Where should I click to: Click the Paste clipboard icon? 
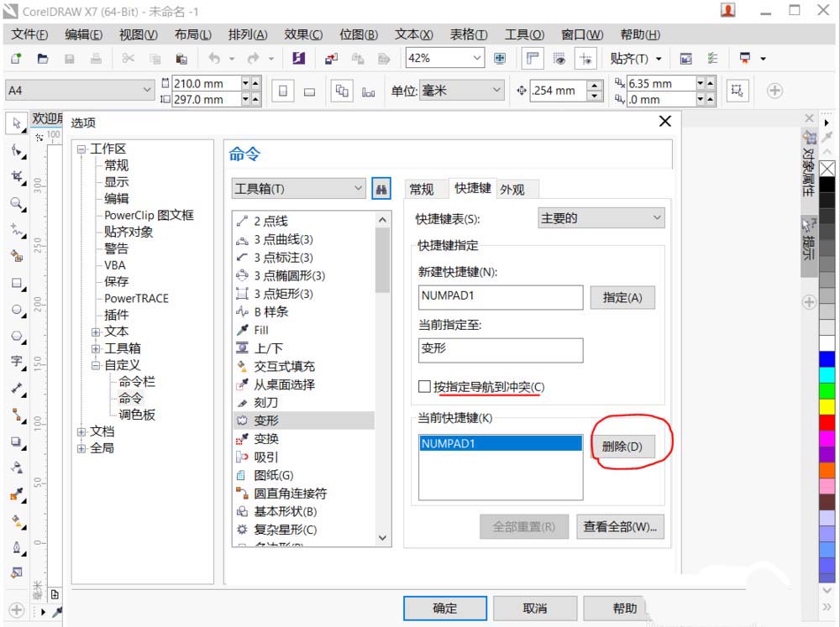[x=181, y=59]
